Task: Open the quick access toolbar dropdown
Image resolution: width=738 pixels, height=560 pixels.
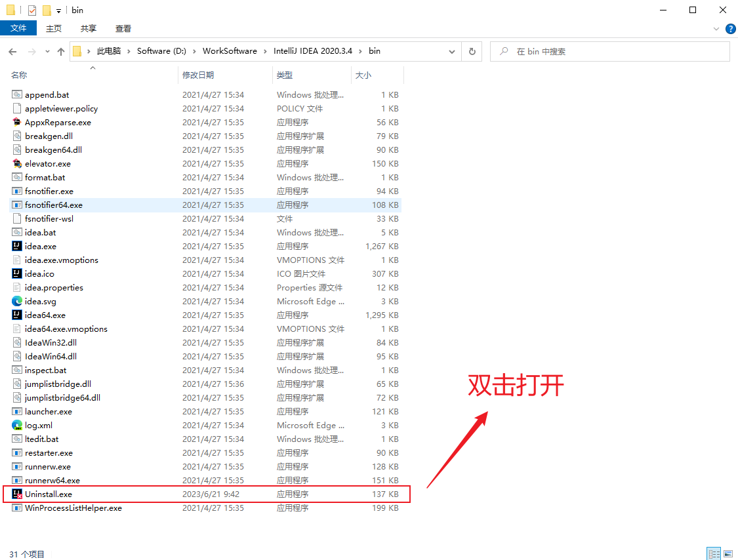Action: 58,10
